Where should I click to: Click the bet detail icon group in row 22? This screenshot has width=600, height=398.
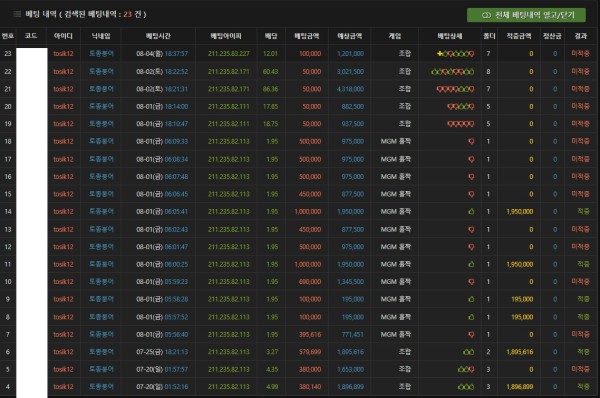click(453, 72)
